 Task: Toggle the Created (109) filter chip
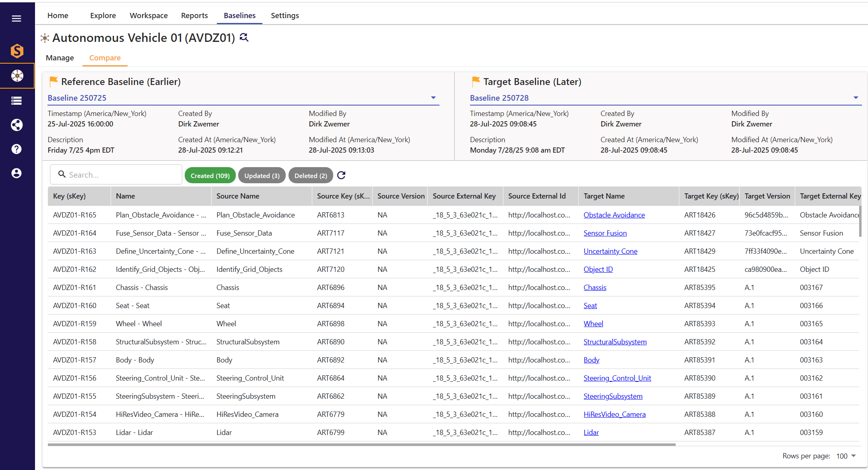(x=210, y=176)
